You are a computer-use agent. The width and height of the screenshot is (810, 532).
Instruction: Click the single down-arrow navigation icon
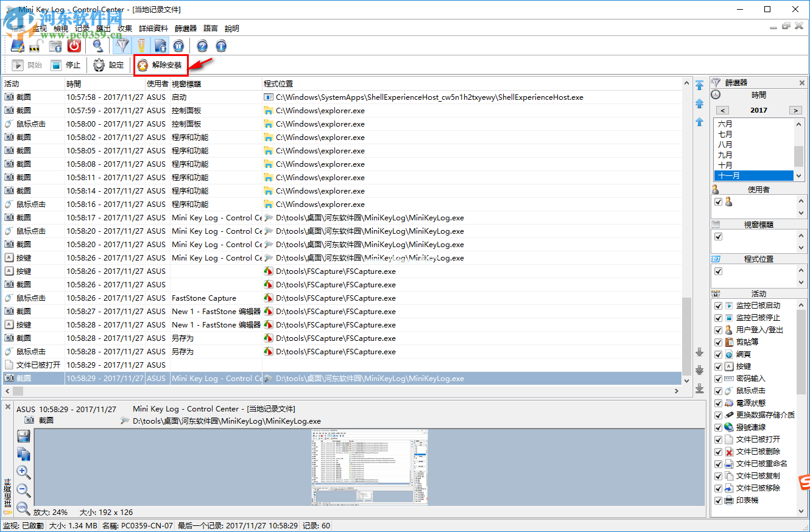700,352
